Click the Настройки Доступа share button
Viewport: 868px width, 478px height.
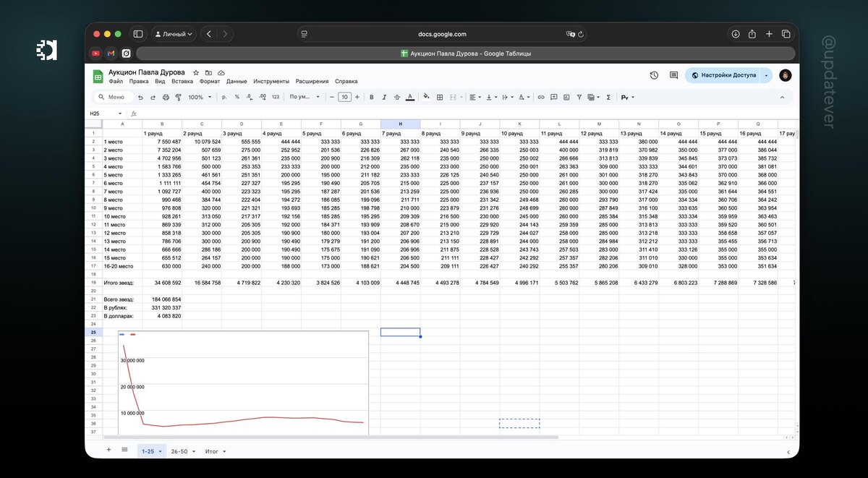(723, 75)
